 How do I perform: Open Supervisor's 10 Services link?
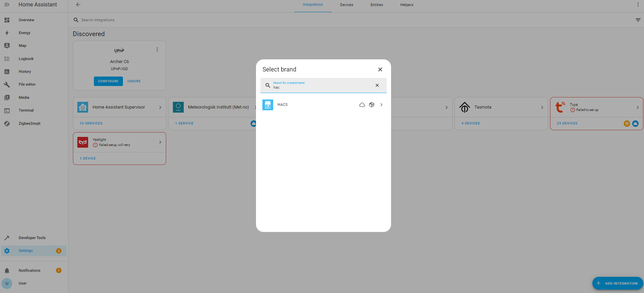91,123
